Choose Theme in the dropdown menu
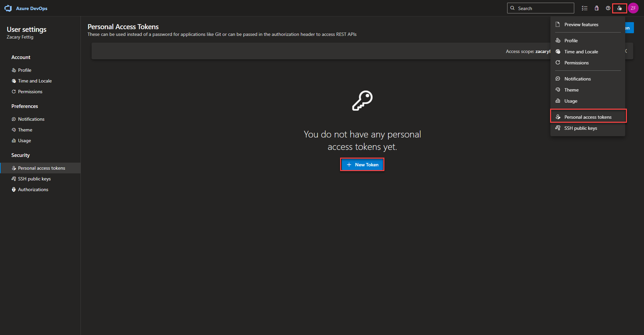 coord(571,90)
